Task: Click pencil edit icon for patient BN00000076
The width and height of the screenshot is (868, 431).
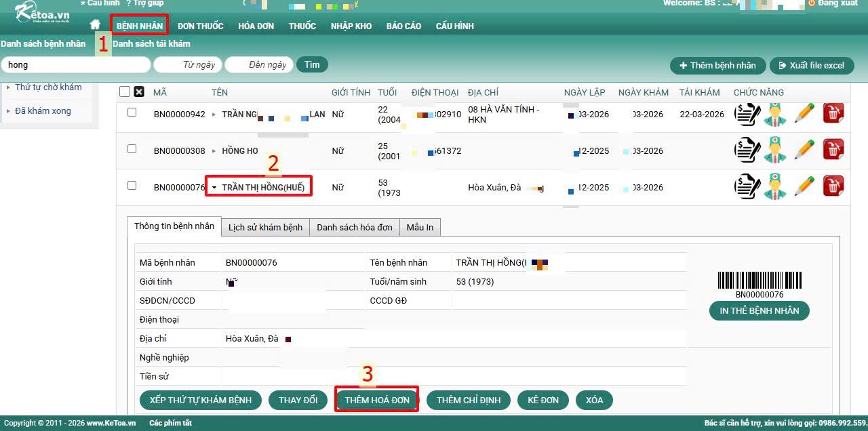Action: click(804, 186)
